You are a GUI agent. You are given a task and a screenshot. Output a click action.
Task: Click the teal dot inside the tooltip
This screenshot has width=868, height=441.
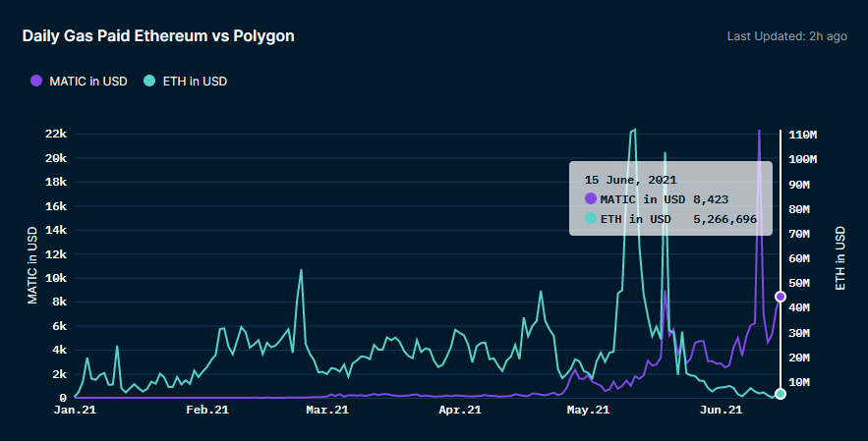(x=591, y=218)
